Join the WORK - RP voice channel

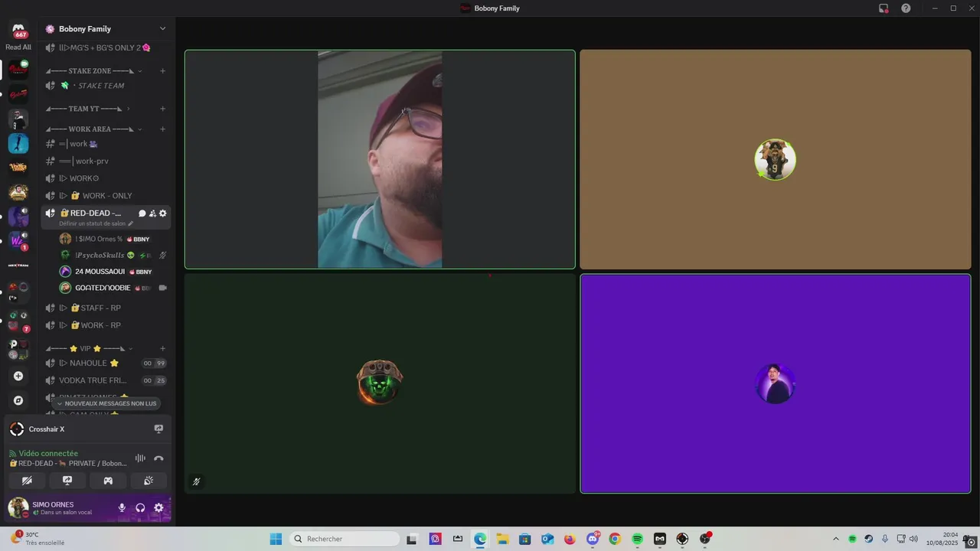click(106, 325)
